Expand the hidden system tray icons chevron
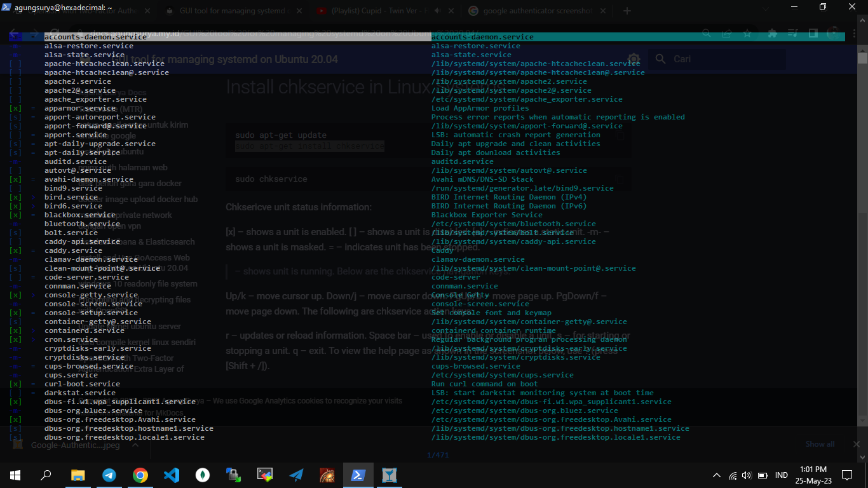868x488 pixels. click(x=717, y=475)
